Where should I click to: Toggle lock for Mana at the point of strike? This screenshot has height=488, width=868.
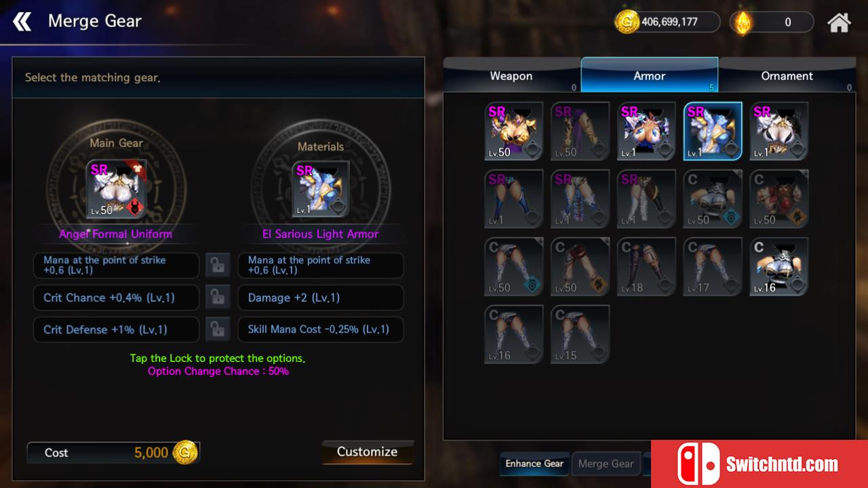(218, 266)
